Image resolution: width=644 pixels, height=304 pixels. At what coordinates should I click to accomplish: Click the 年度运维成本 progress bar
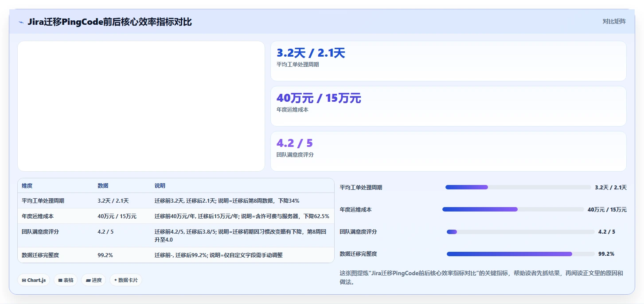[x=513, y=209]
